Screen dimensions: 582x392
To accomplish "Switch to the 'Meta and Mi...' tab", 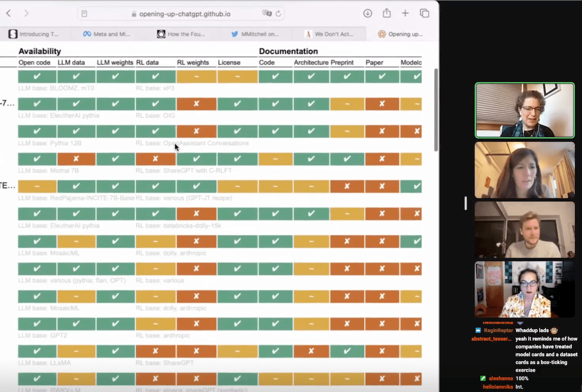I will click(107, 34).
